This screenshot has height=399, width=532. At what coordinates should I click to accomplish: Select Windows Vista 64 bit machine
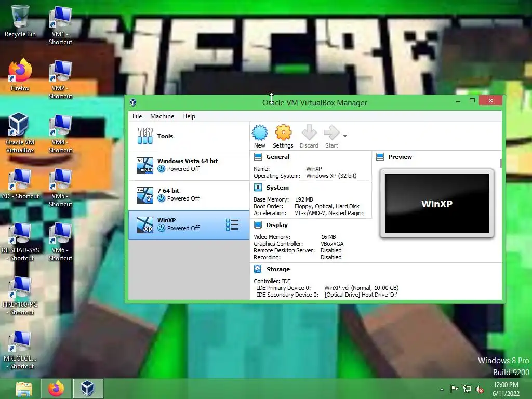point(189,166)
